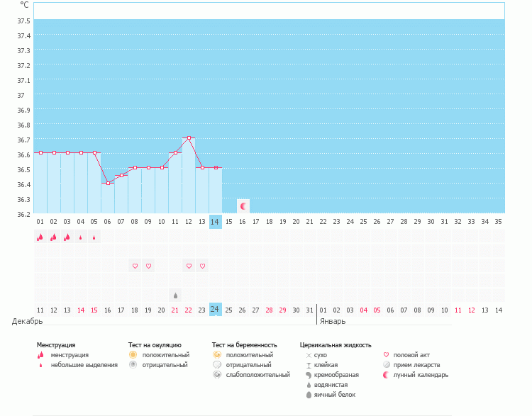The image size is (532, 416).
Task: Select the highlighted date 24 in December row
Action: (x=216, y=309)
